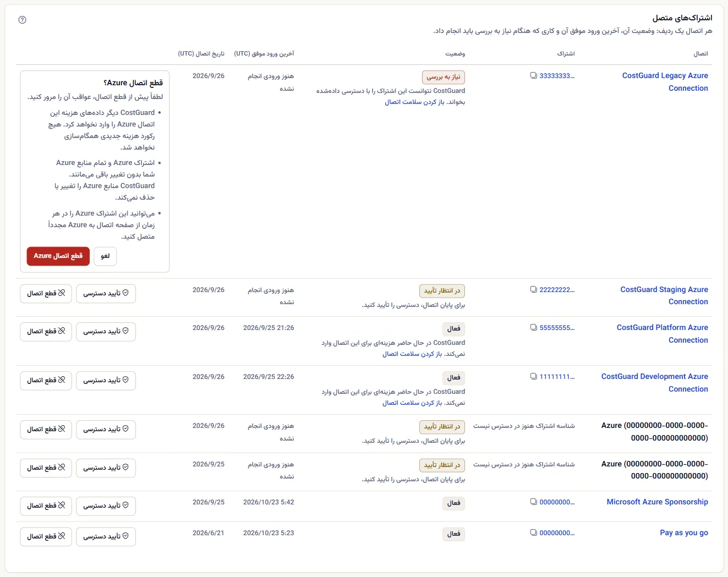The height and width of the screenshot is (577, 728).
Task: Click "قطع اتصال" for Azure (00000000…) dated 2026/9/25
Action: (46, 468)
